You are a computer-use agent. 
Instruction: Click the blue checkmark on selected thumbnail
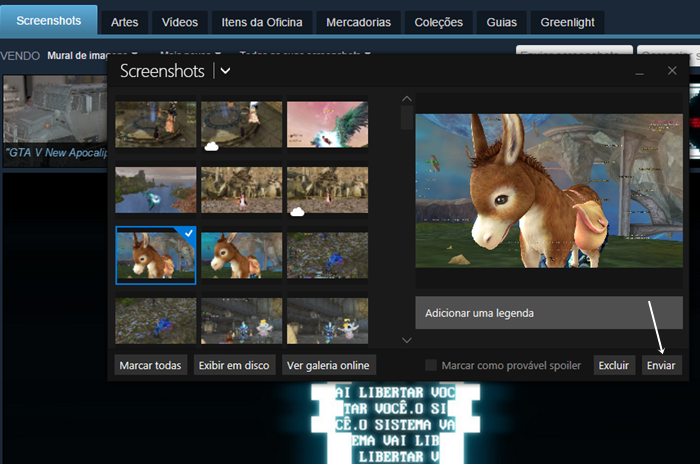point(189,233)
